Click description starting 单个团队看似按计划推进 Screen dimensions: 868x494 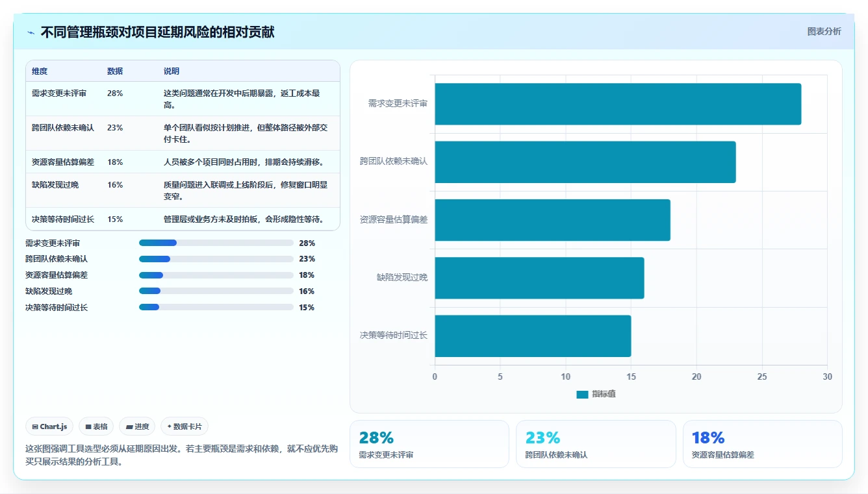coord(246,133)
